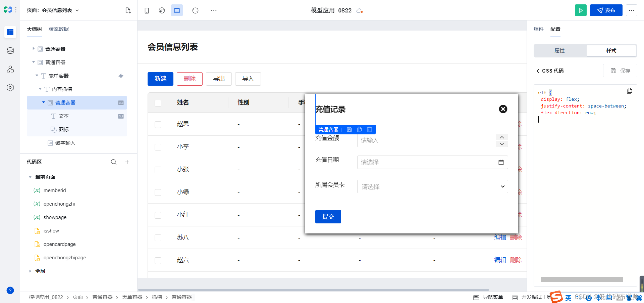Check the row for 小张
The height and width of the screenshot is (303, 644).
click(x=158, y=170)
